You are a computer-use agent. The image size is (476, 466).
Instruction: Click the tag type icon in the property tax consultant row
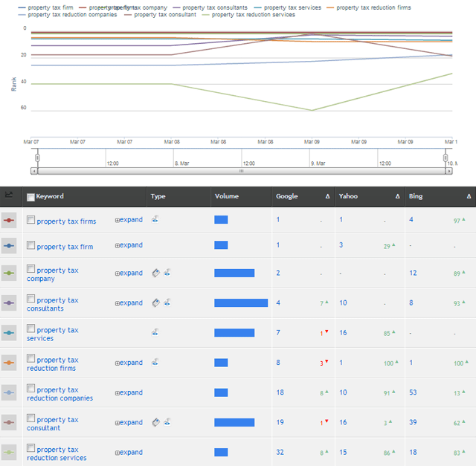(x=156, y=422)
